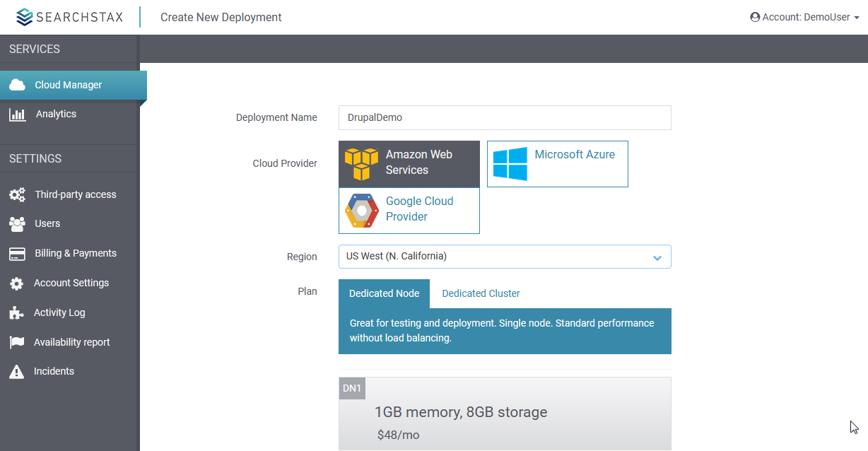868x451 pixels.
Task: Open Billing & Payments settings
Action: (x=70, y=253)
